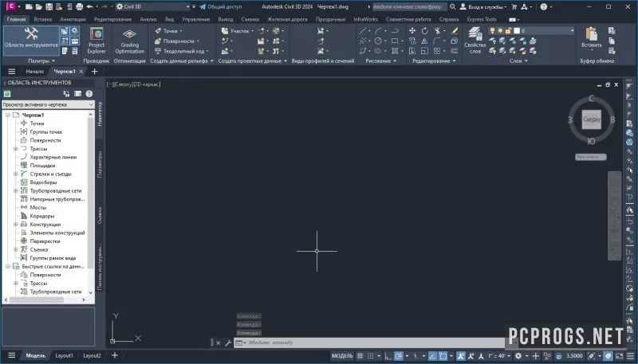Image resolution: width=638 pixels, height=364 pixels.
Task: Click Участок parcel button in ribbon
Action: [237, 31]
